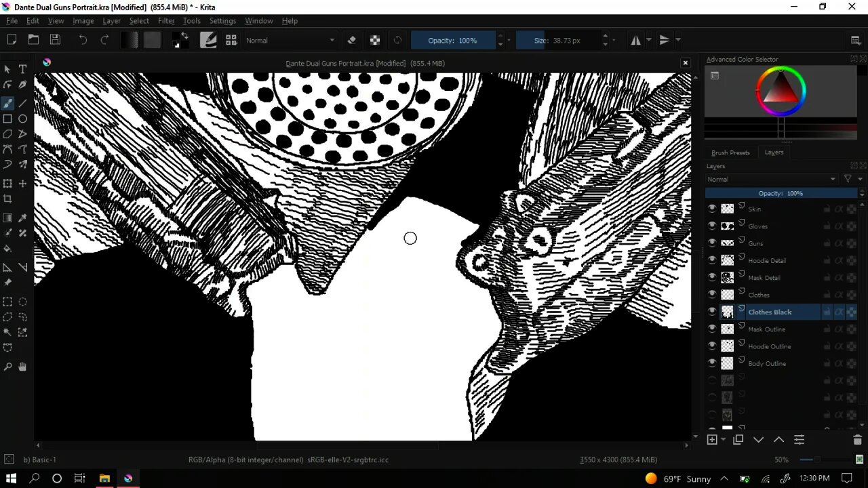This screenshot has height=488, width=868.
Task: Open the brush editor settings
Action: pyautogui.click(x=208, y=40)
